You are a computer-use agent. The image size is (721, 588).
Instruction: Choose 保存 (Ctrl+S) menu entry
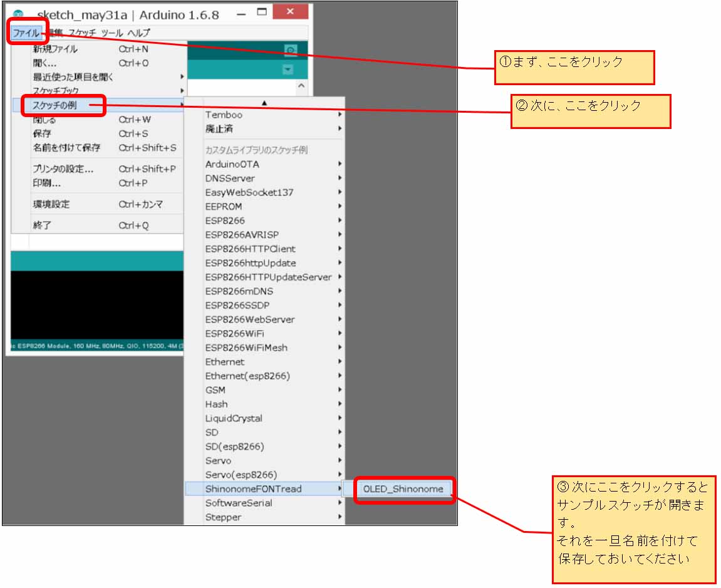point(98,133)
